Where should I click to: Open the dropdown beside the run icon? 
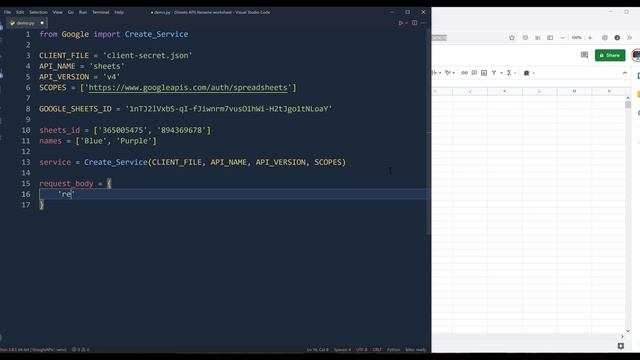(x=407, y=23)
